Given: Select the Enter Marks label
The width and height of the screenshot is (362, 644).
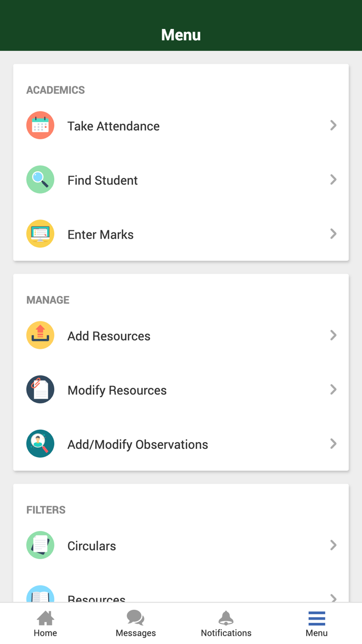Looking at the screenshot, I should tap(100, 235).
